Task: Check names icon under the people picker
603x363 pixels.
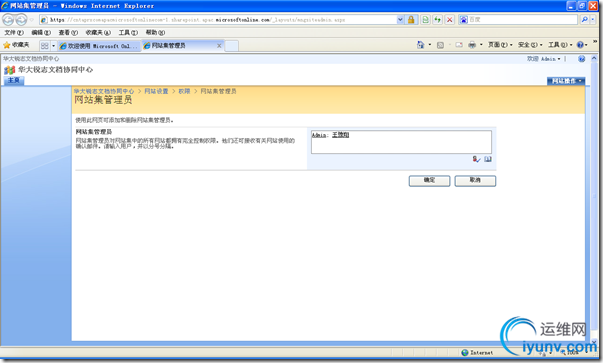Action: [476, 159]
